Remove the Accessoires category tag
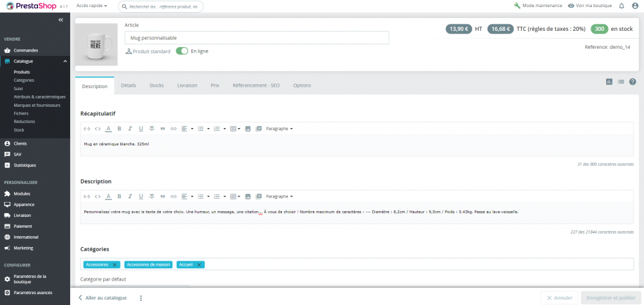 pyautogui.click(x=115, y=264)
